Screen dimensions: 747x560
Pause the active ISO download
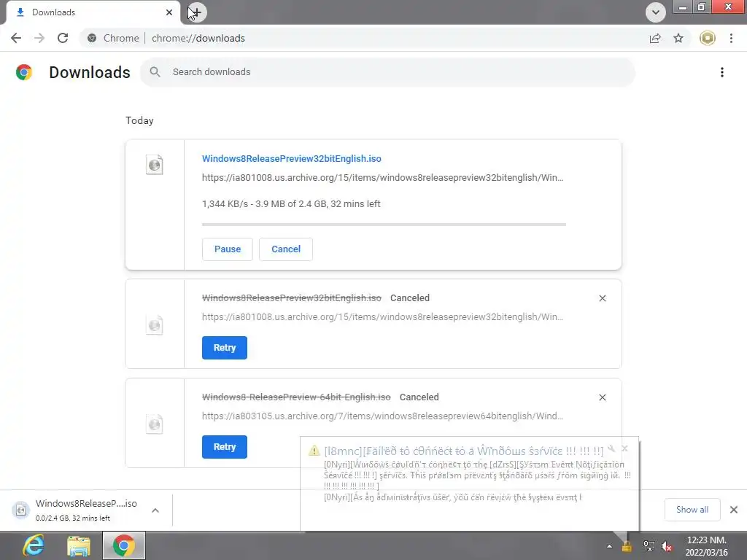228,249
